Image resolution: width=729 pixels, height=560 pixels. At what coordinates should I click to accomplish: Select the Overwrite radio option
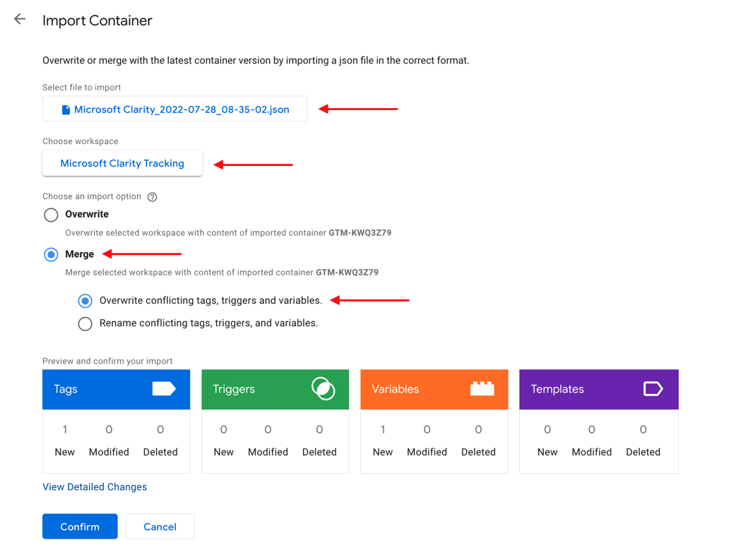(51, 215)
